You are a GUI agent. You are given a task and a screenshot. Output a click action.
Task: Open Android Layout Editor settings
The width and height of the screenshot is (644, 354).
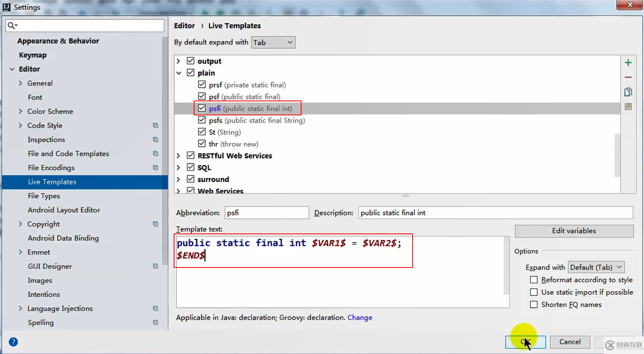click(64, 210)
